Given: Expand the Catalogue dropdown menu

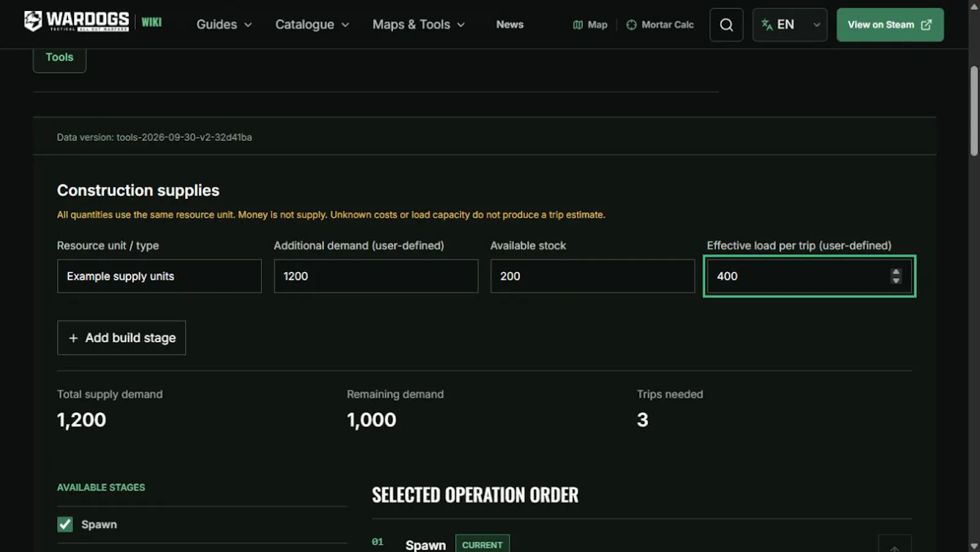Looking at the screenshot, I should pos(312,25).
